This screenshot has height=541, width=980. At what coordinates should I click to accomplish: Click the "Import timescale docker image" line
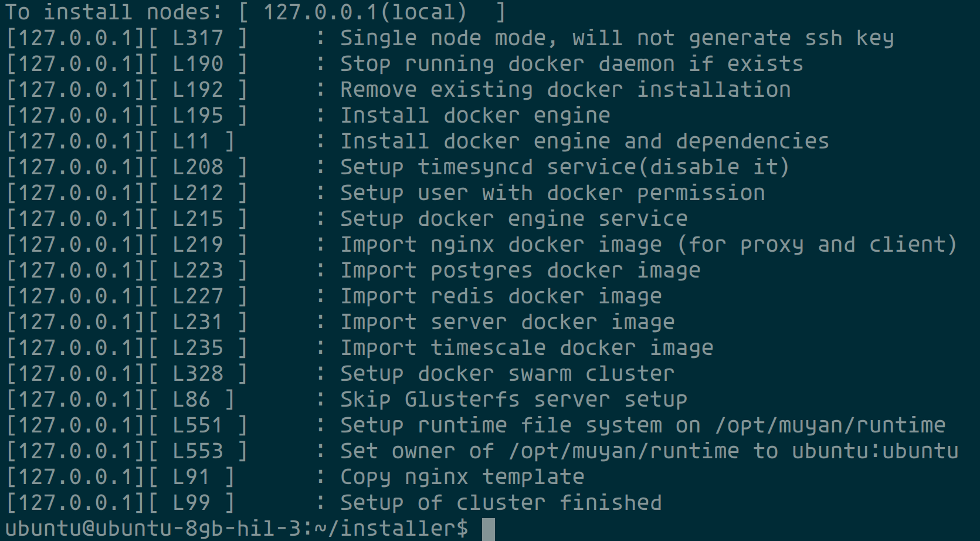[x=527, y=348]
